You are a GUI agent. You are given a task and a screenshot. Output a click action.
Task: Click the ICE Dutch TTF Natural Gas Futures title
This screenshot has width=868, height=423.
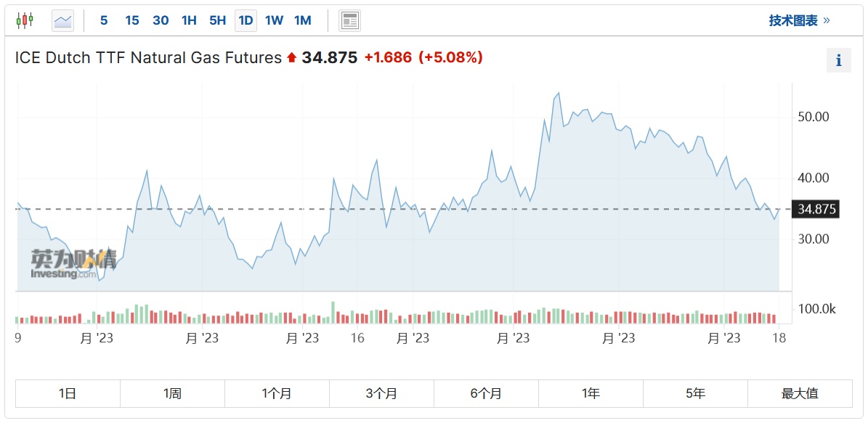click(148, 57)
